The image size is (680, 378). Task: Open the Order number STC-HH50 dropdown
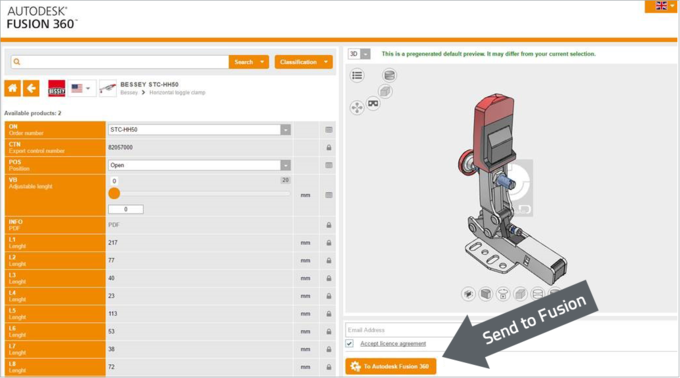(199, 130)
